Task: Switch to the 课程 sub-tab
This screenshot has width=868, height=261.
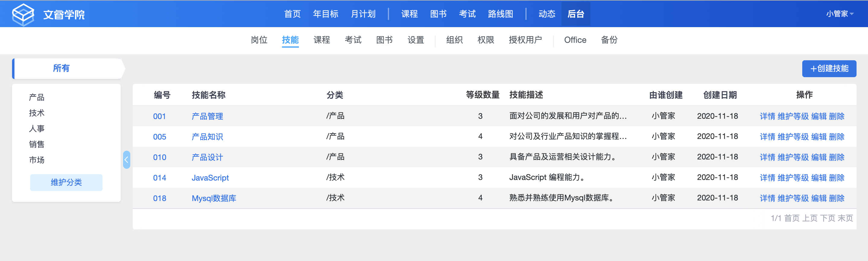Action: click(x=322, y=40)
